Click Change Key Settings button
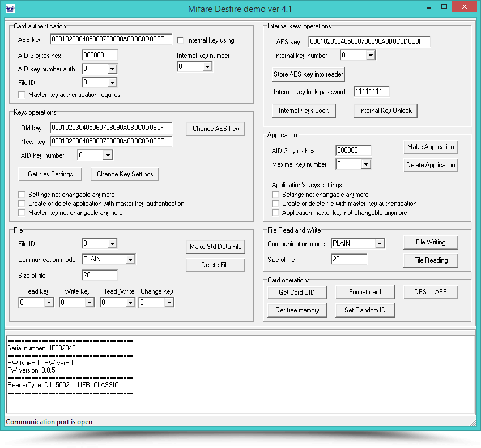 point(125,175)
